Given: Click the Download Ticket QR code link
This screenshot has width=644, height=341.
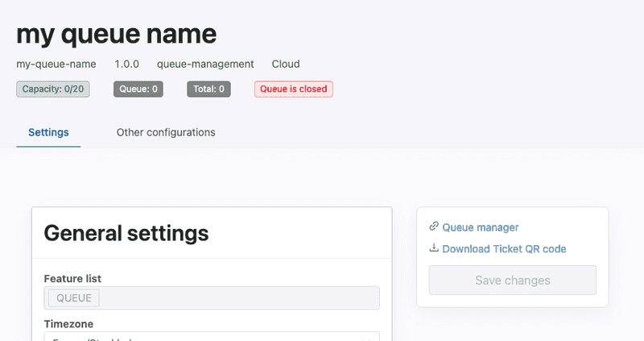Looking at the screenshot, I should 504,249.
